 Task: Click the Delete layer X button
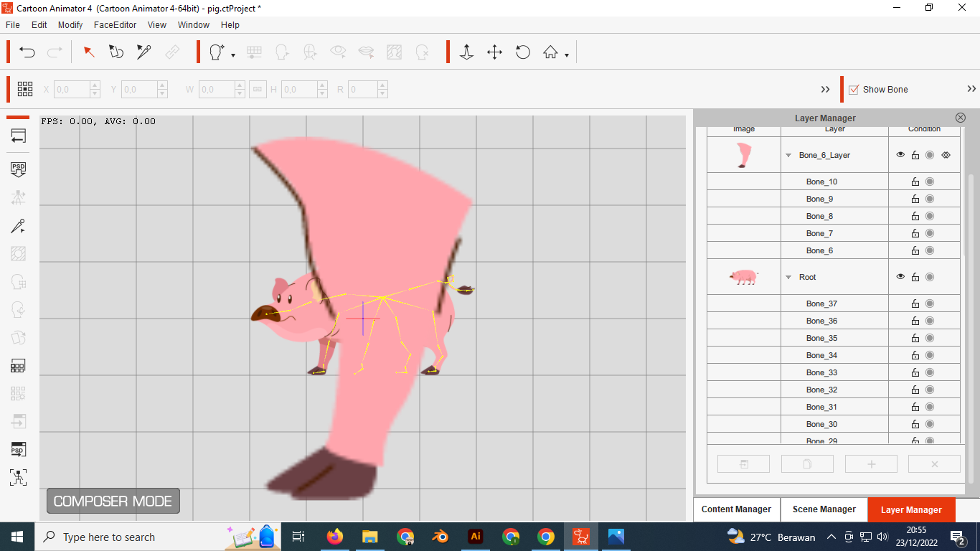(934, 464)
